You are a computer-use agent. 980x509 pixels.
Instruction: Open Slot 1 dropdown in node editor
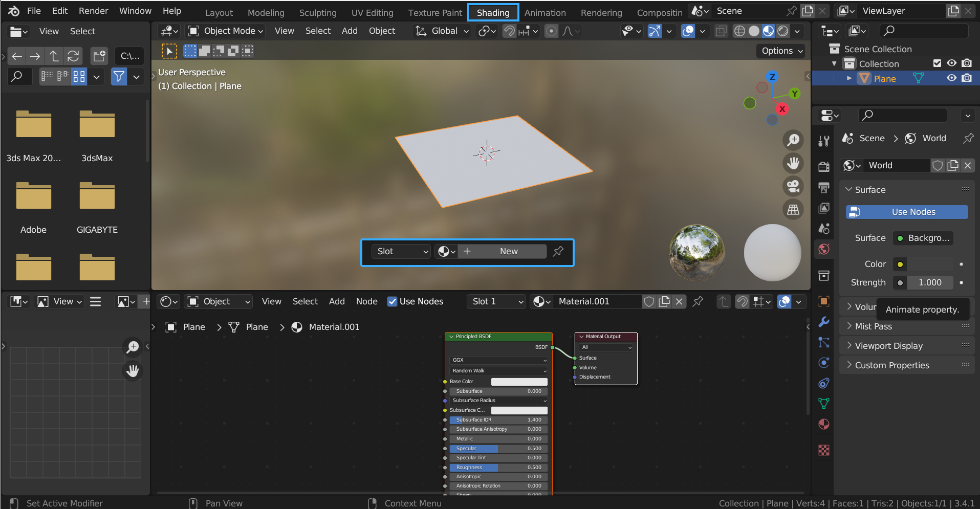point(496,301)
